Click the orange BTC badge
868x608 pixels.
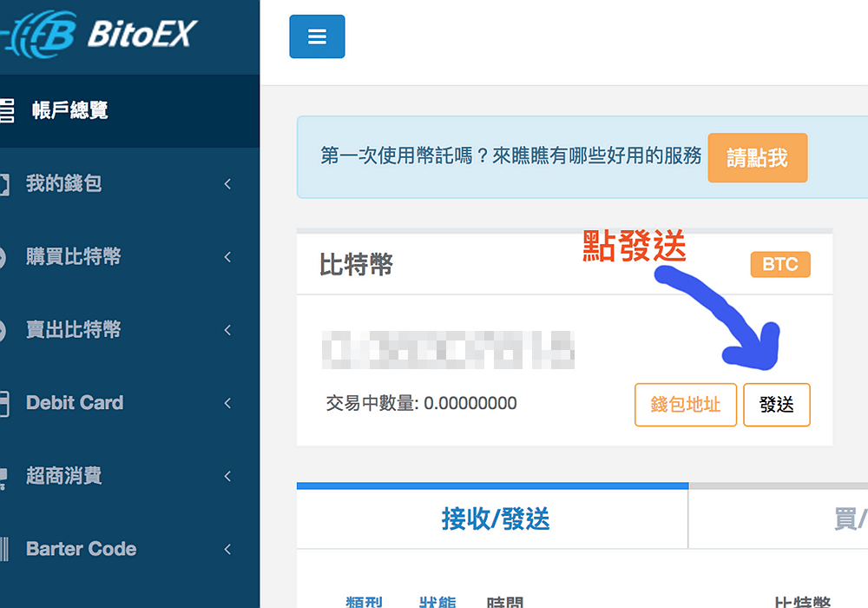779,265
